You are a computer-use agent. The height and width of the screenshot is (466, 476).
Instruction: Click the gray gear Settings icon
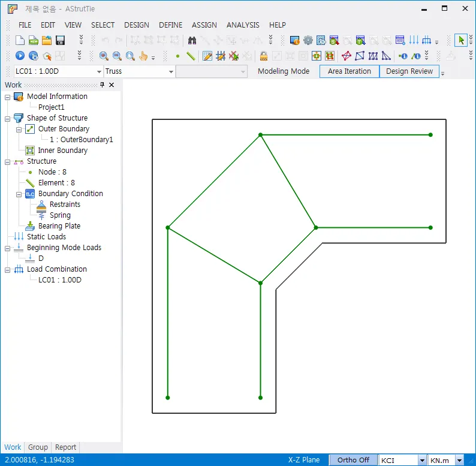(x=308, y=40)
